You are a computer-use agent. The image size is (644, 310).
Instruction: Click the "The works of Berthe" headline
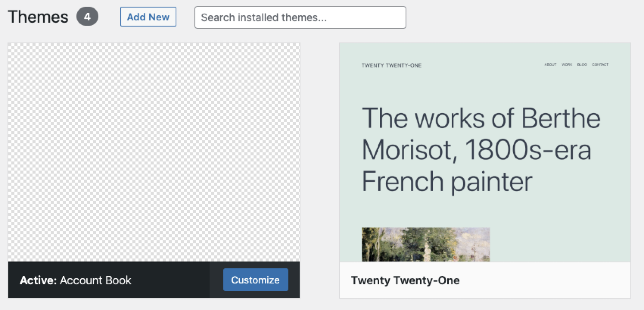click(481, 118)
